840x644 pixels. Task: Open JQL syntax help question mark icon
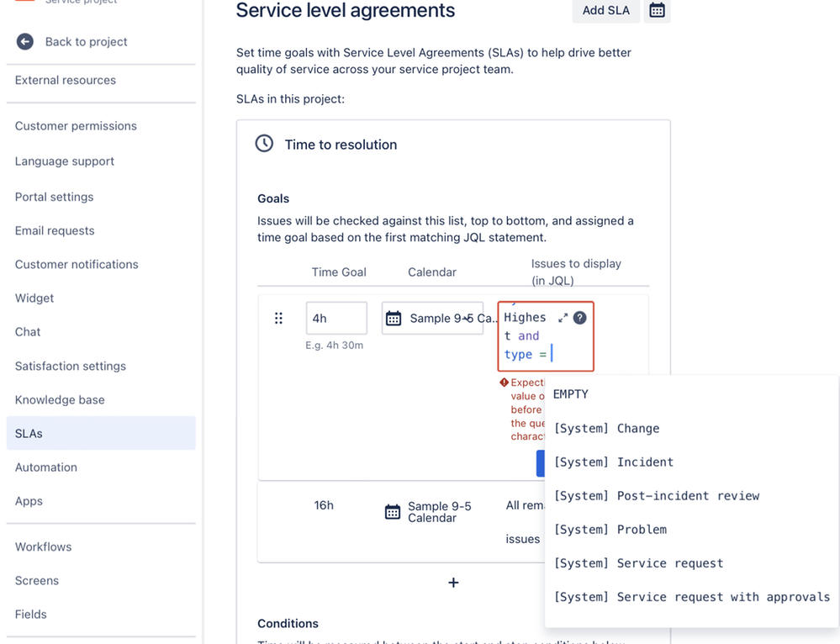(579, 318)
